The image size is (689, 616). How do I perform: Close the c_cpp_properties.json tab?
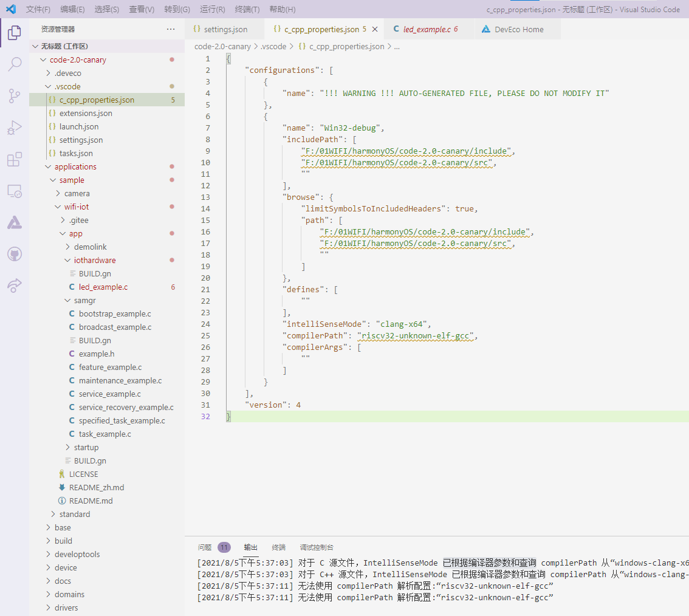coord(375,29)
